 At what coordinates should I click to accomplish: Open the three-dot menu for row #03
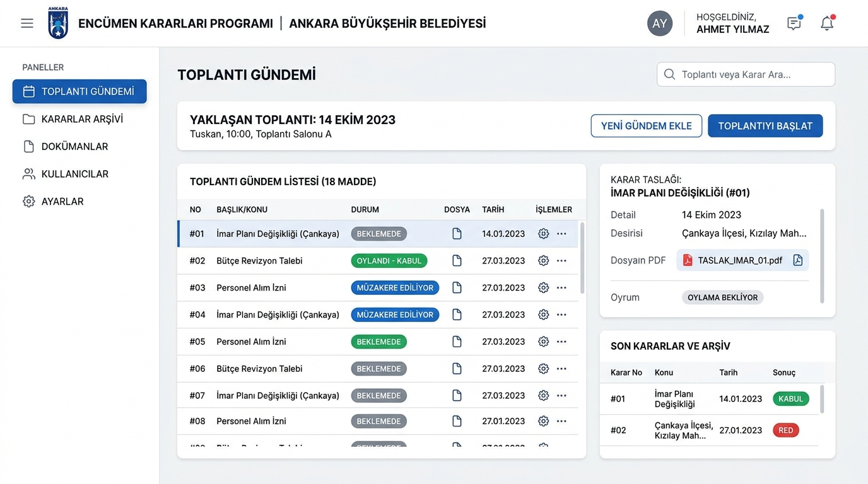561,288
